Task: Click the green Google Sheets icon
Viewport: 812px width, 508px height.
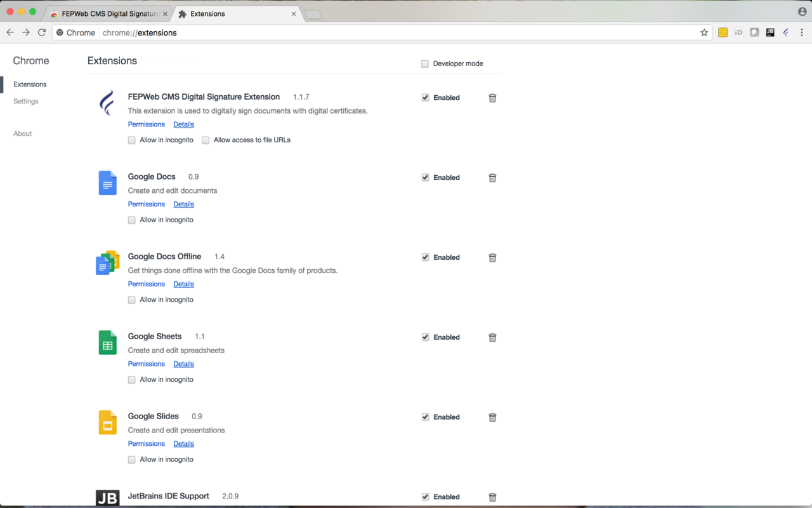Action: click(x=108, y=342)
